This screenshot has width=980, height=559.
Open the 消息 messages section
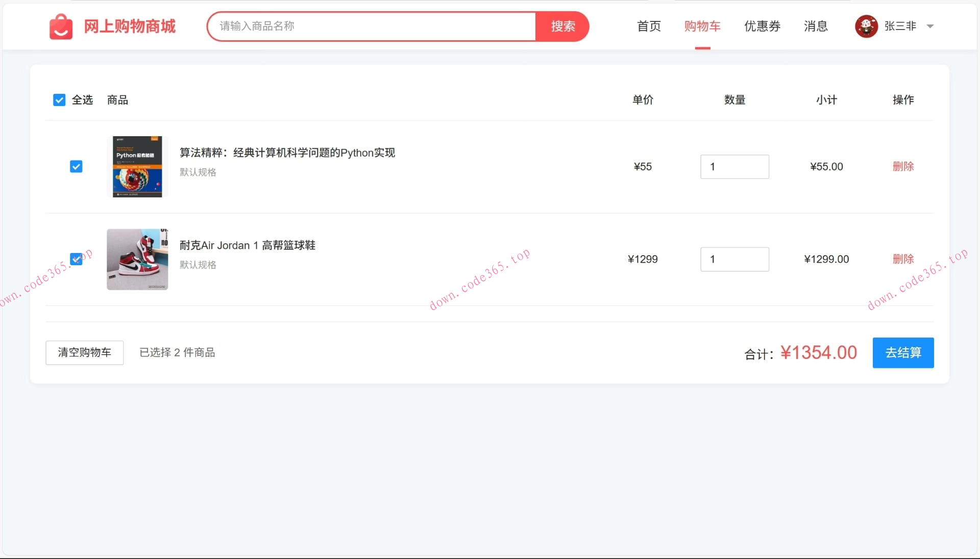815,27
